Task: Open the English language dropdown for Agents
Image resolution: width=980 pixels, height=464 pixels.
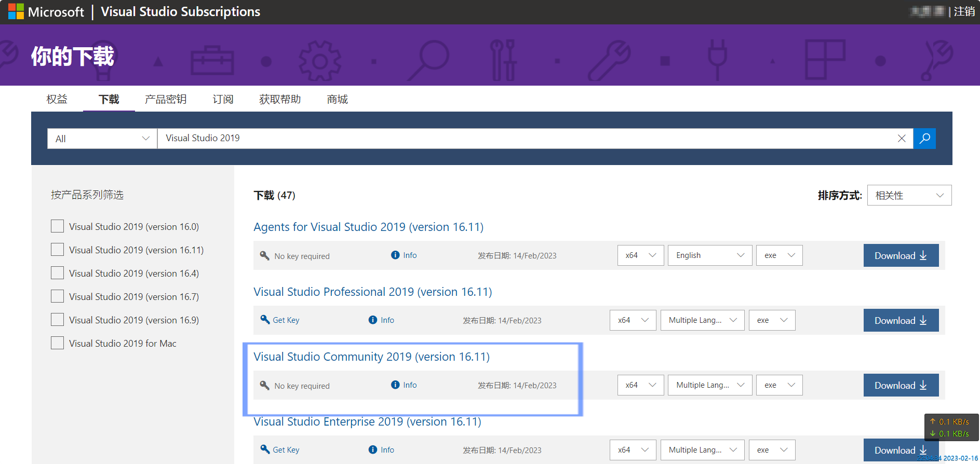Action: [710, 255]
